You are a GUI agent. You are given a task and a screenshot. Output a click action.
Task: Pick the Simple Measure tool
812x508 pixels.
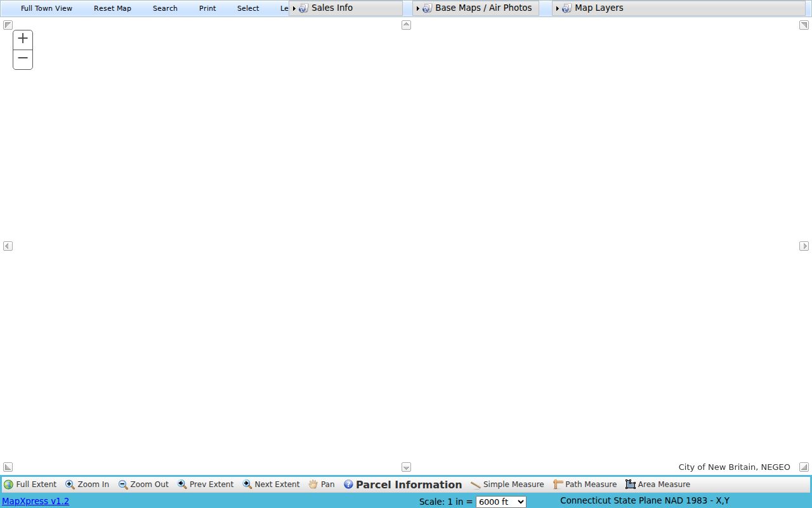[x=507, y=485]
